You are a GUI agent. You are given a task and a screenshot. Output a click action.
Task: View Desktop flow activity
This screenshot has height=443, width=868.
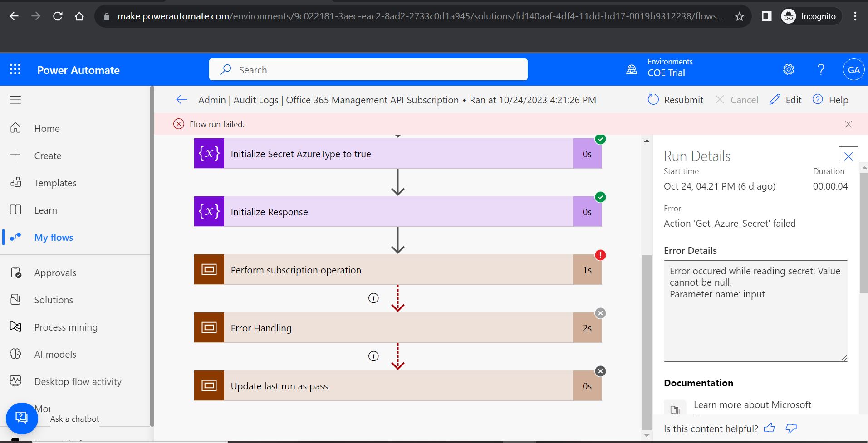[78, 381]
